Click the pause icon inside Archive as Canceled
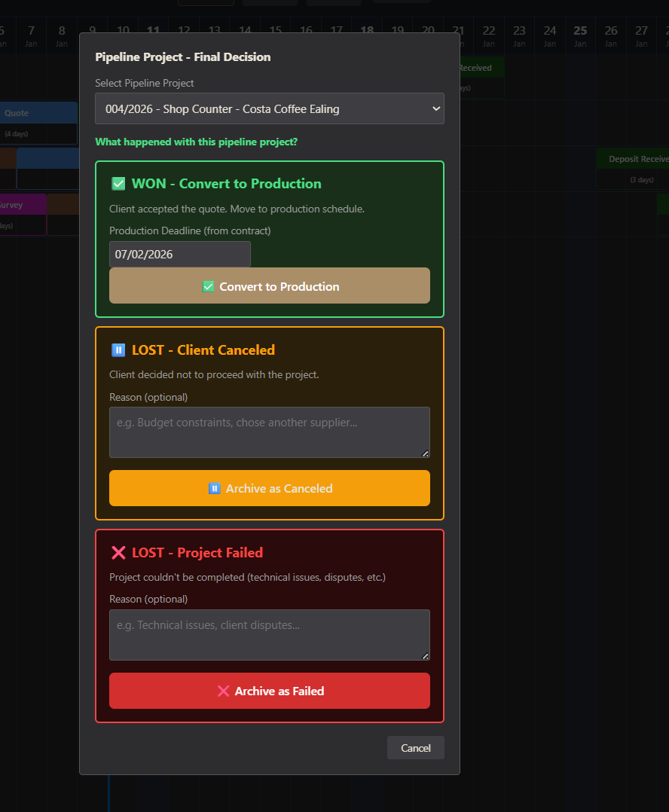Screen dimensions: 669x812 point(215,489)
